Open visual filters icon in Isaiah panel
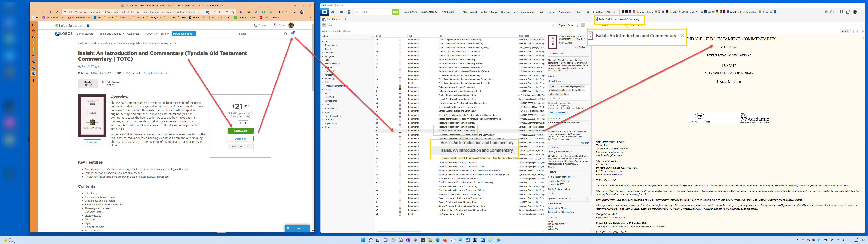The width and height of the screenshot is (868, 244). [x=633, y=25]
